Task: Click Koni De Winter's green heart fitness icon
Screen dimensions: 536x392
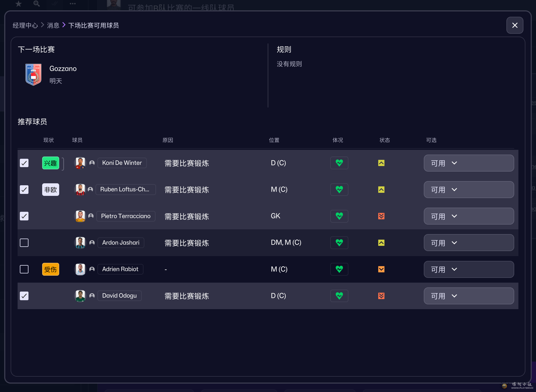Action: coord(339,163)
